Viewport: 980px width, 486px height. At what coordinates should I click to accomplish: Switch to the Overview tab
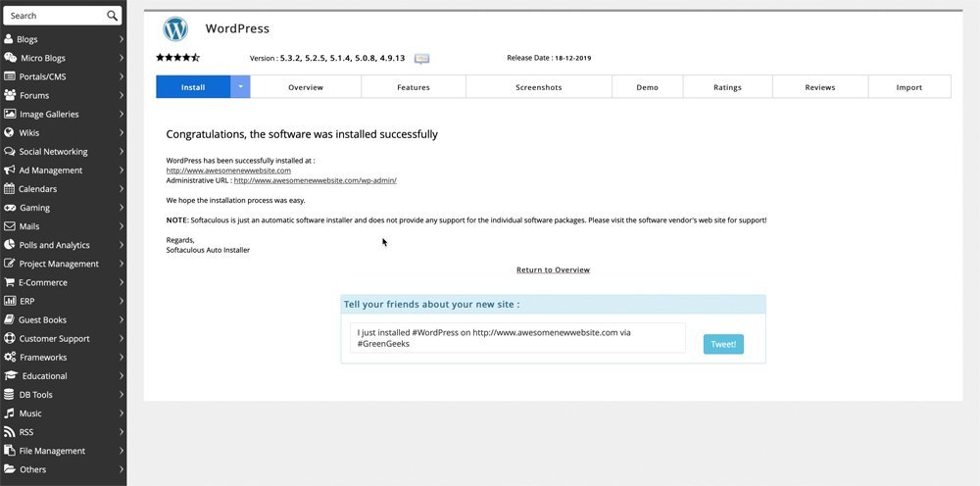pyautogui.click(x=306, y=87)
